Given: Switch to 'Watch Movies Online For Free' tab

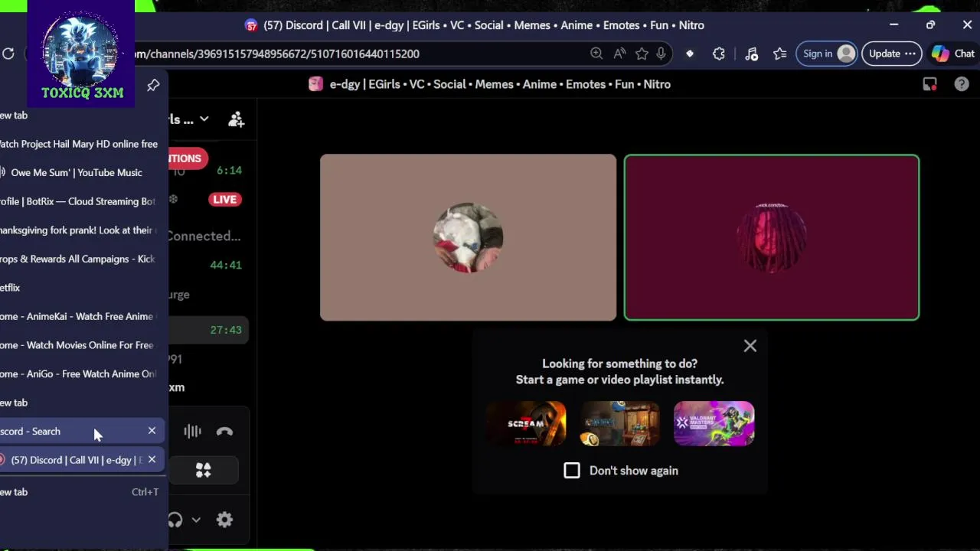Looking at the screenshot, I should tap(80, 345).
